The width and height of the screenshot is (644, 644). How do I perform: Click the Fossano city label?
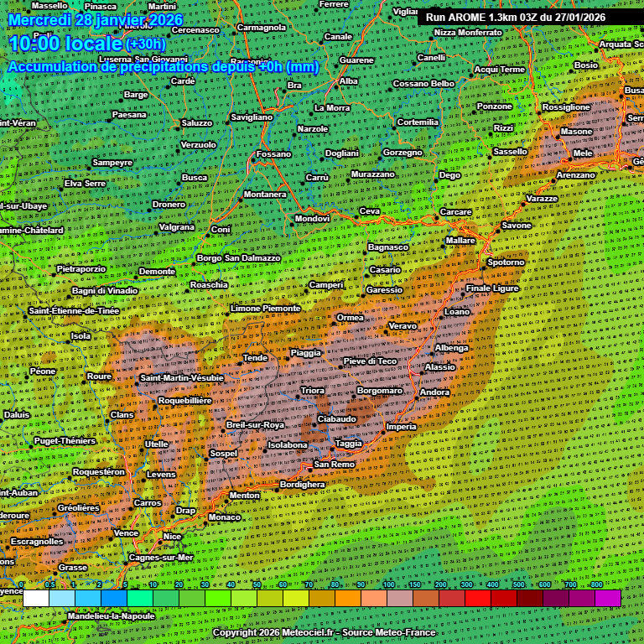coord(274,154)
